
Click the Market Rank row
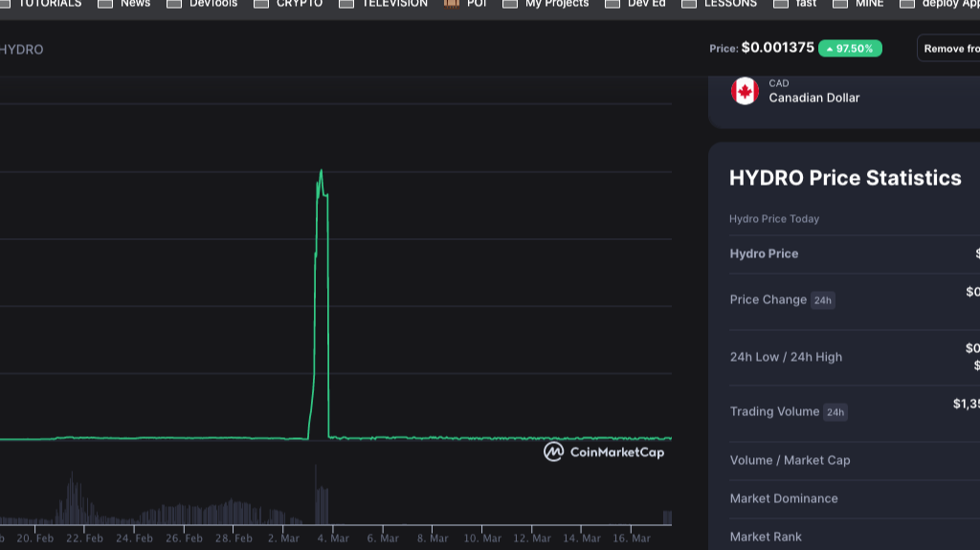[x=855, y=537]
